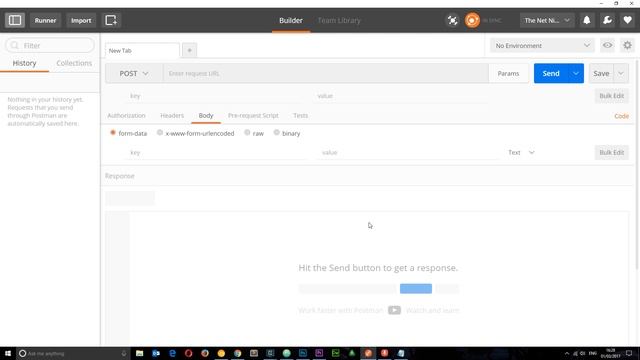640x360 pixels.
Task: Click the Runner button
Action: coord(45,20)
